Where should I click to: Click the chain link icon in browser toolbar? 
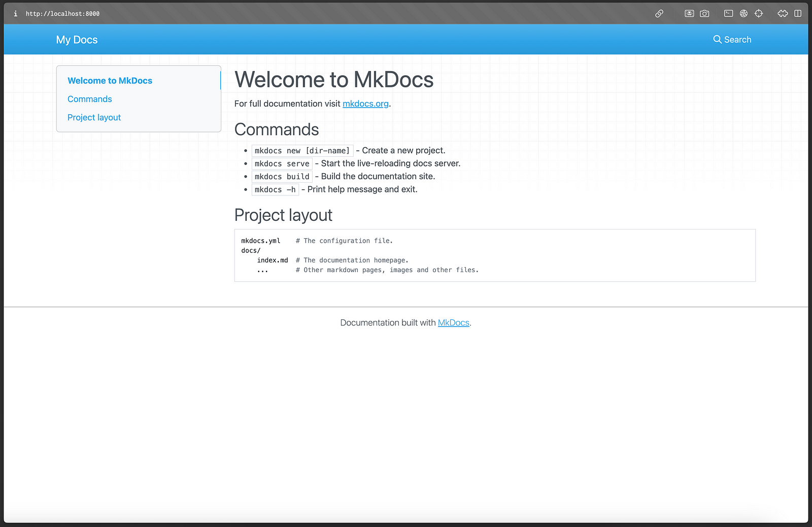pyautogui.click(x=659, y=14)
